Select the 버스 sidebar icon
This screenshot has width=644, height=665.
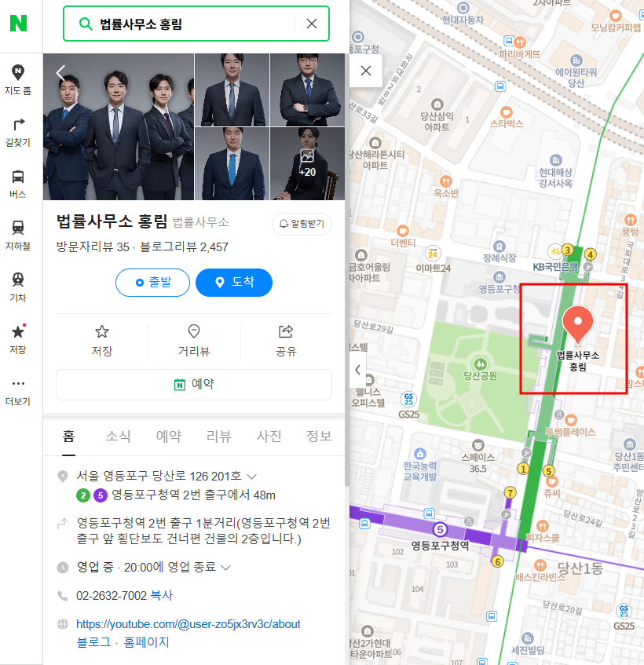[18, 184]
